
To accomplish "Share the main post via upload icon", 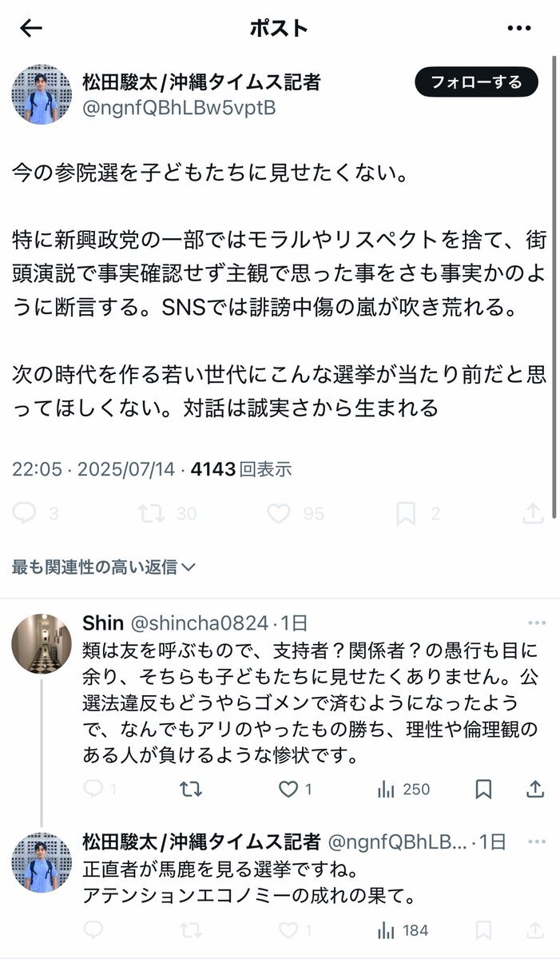I will (533, 513).
